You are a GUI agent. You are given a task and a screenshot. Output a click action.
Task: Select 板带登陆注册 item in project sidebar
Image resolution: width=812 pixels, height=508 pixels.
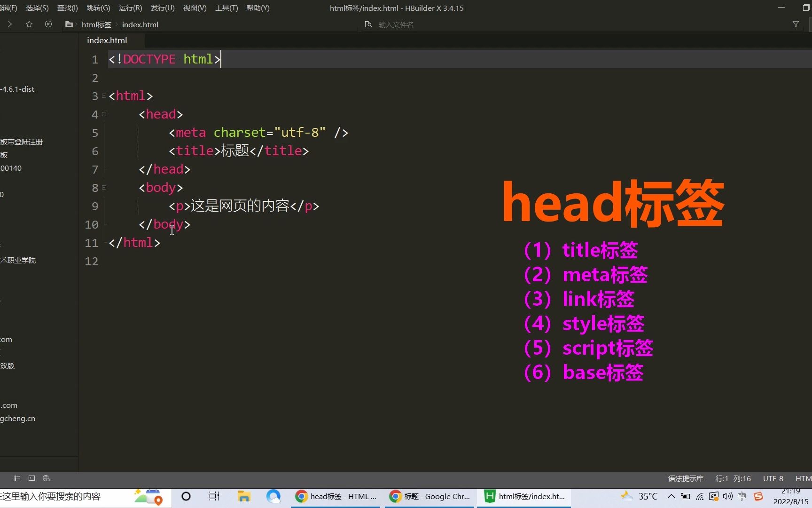(21, 142)
